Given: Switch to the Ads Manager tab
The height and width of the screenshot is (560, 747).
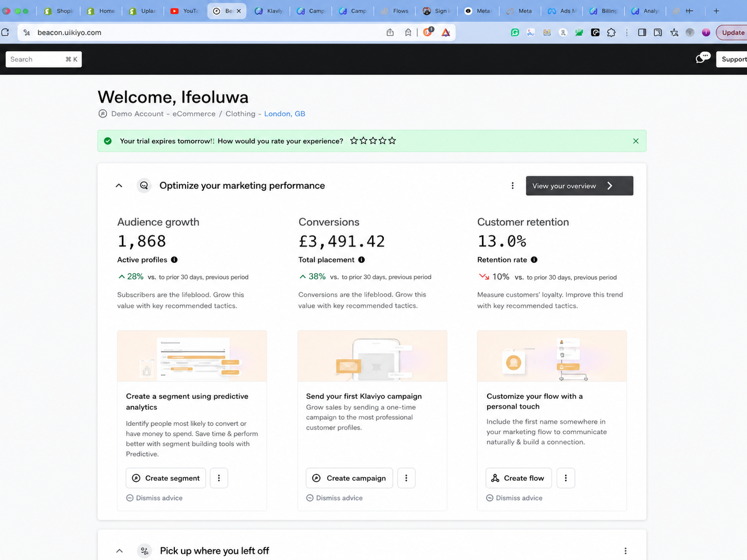Looking at the screenshot, I should (x=562, y=11).
